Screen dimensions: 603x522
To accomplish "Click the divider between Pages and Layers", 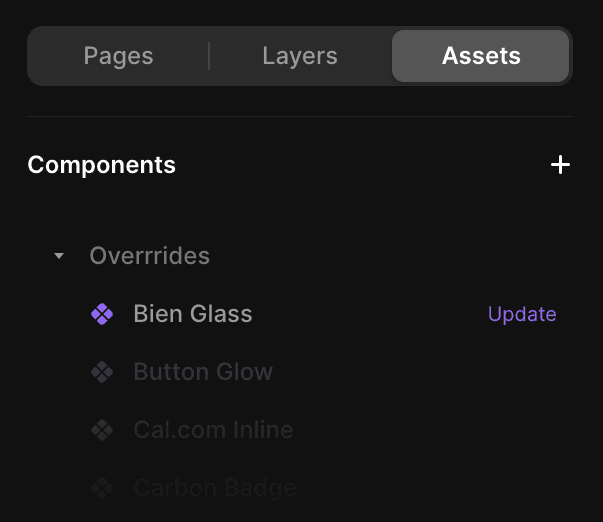I will point(209,56).
